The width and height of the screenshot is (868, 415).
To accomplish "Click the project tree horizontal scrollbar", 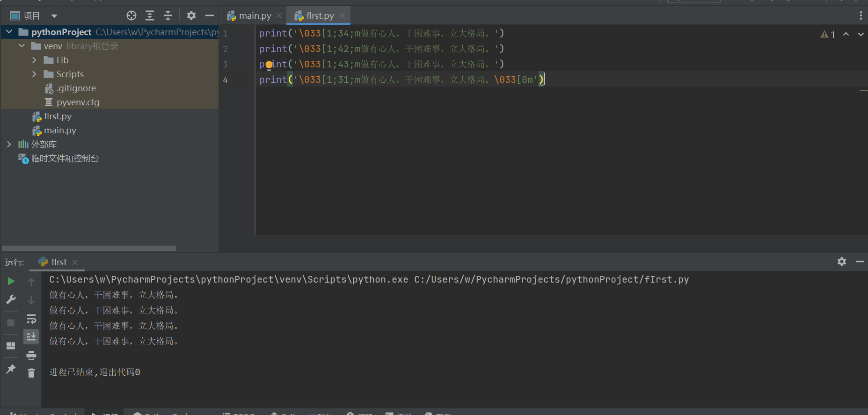I will (x=89, y=248).
